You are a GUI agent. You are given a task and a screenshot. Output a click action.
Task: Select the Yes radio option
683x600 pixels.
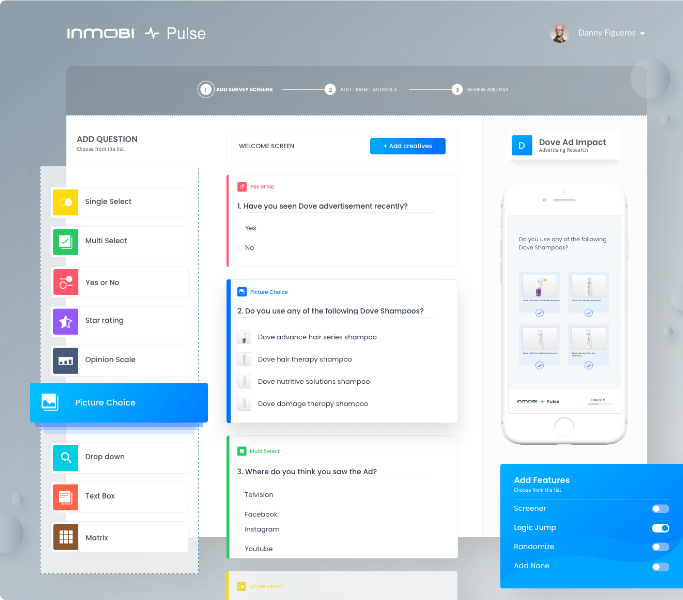click(240, 228)
